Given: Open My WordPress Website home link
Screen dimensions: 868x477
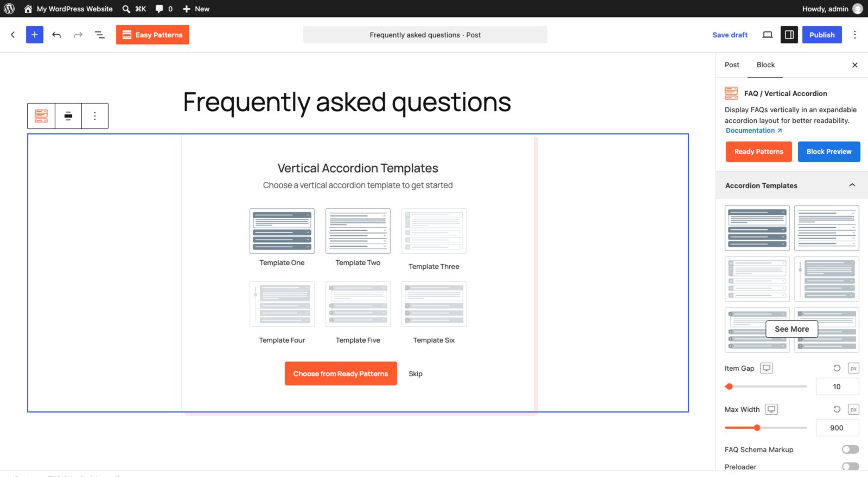Looking at the screenshot, I should pos(68,9).
